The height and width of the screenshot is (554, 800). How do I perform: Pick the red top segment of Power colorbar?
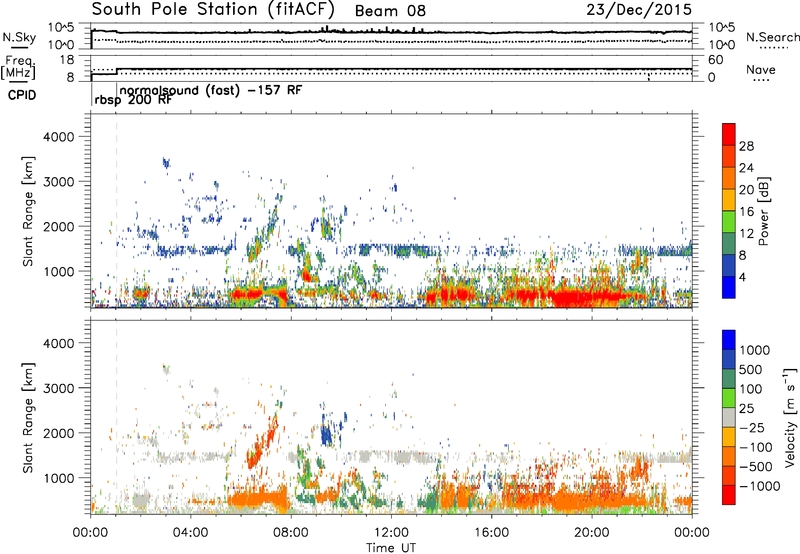729,134
